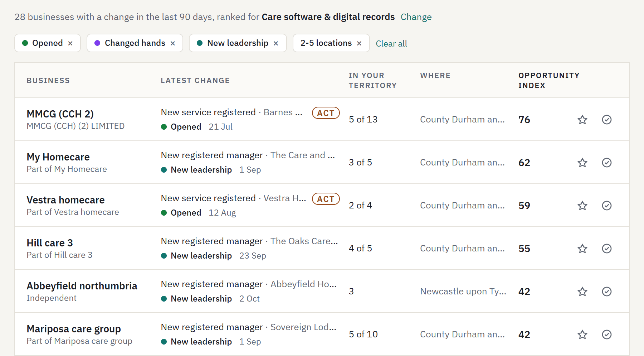Viewport: 644px width, 356px height.
Task: Click the Latest Change column header
Action: [x=195, y=81]
